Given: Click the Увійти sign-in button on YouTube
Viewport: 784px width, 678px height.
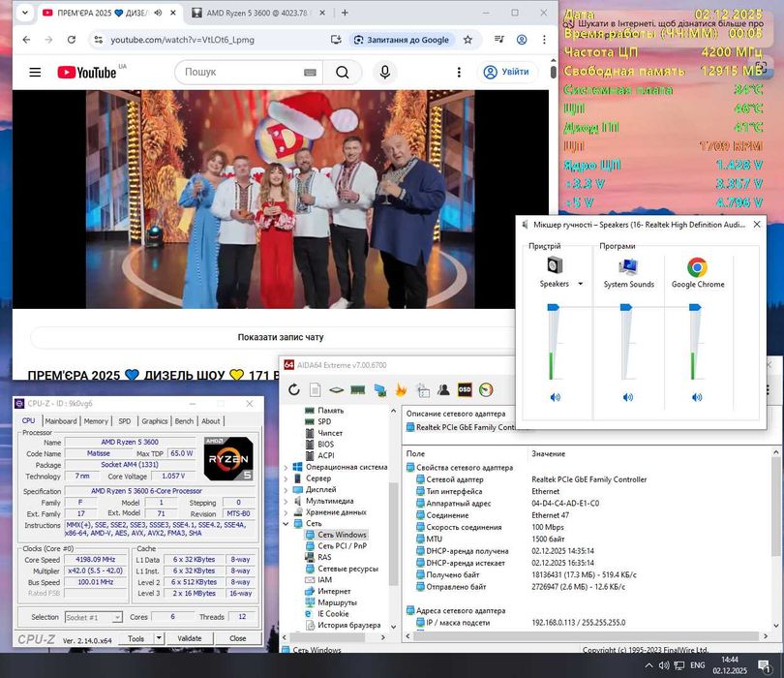Looking at the screenshot, I should pos(506,73).
